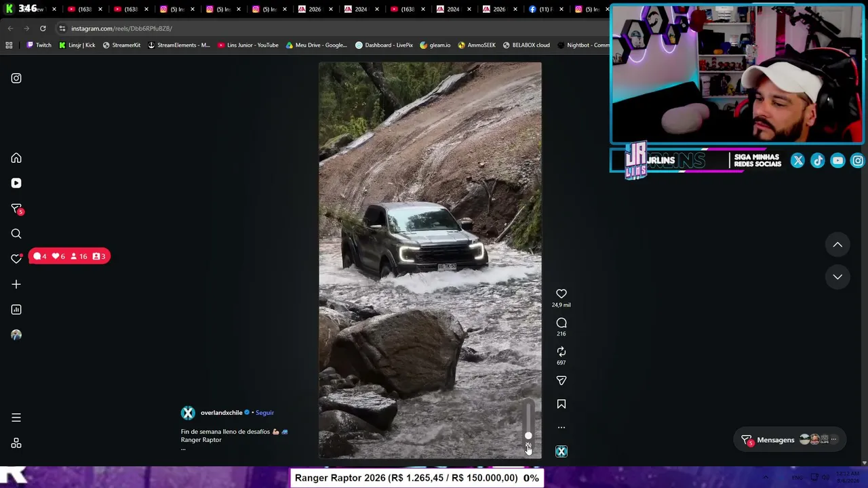The height and width of the screenshot is (488, 868).
Task: Follow overlandxchile with Seguir
Action: point(264,413)
